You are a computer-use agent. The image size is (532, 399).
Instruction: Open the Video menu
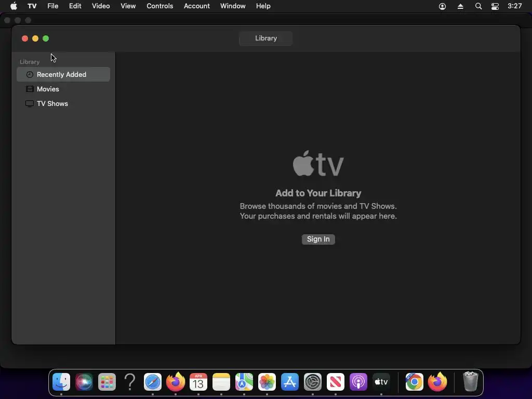point(101,6)
